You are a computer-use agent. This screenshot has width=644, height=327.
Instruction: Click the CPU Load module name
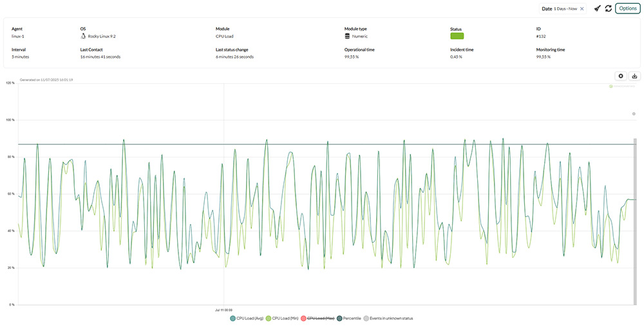[x=225, y=37]
